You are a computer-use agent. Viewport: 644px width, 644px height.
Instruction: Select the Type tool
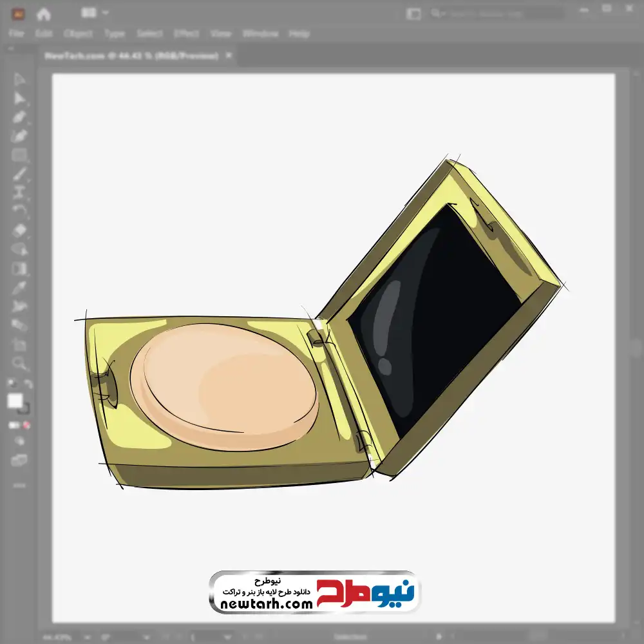coord(19,193)
